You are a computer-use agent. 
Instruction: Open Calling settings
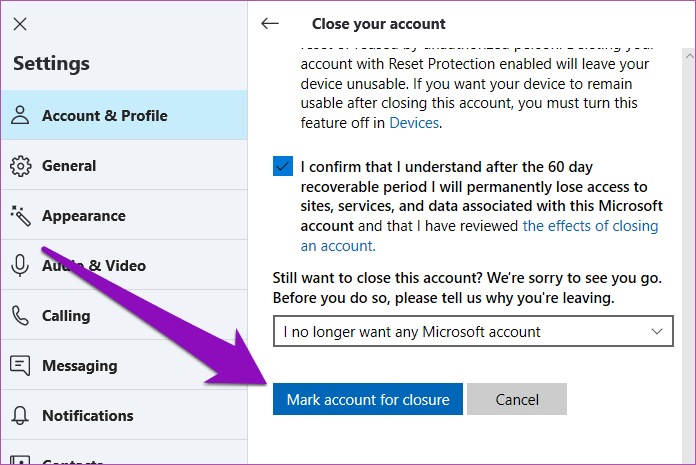[x=124, y=316]
